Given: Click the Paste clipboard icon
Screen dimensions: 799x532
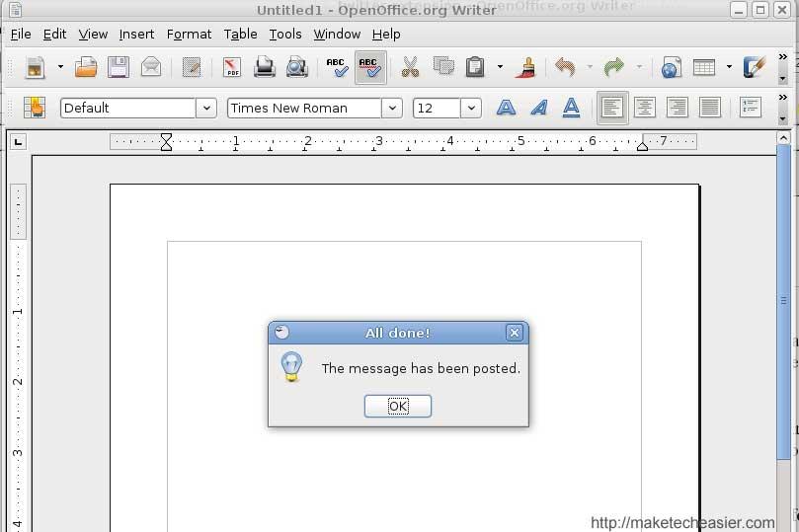Looking at the screenshot, I should 475,67.
